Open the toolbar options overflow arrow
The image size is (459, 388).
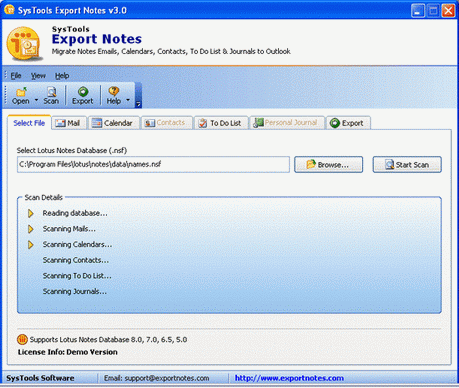click(x=138, y=105)
